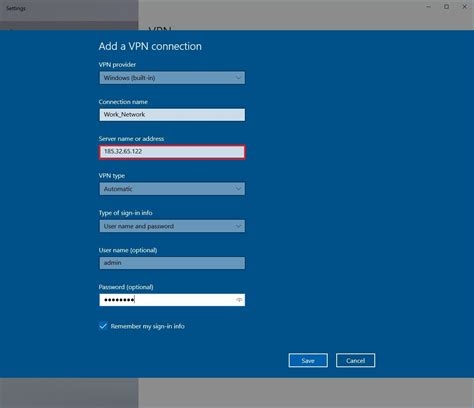This screenshot has width=474, height=408.
Task: Click the Type of sign-in info label
Action: [125, 213]
